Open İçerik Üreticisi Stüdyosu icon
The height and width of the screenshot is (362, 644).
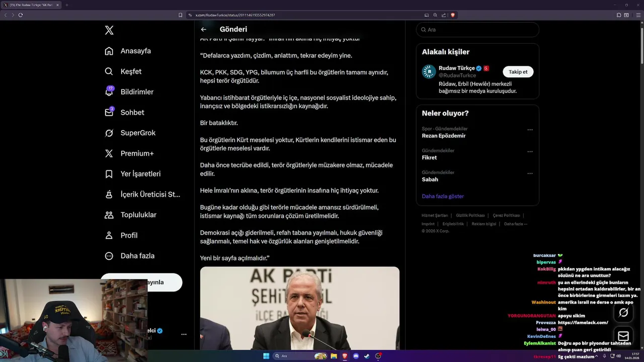tap(109, 195)
